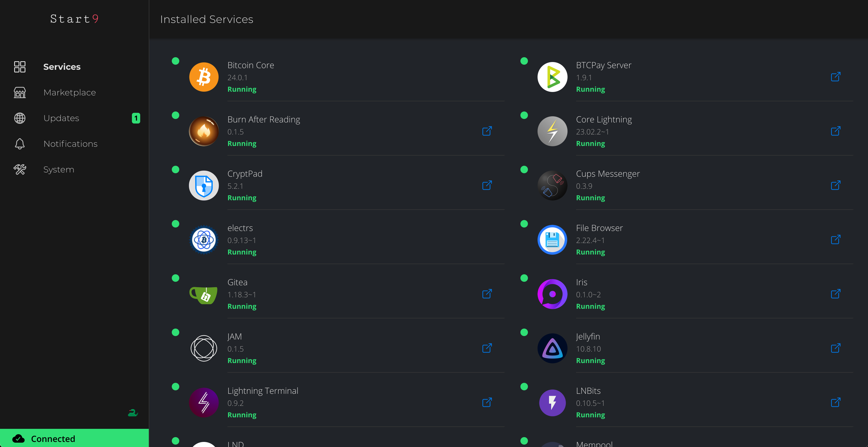This screenshot has height=447, width=868.
Task: Launch BTCPay Server UI via external link
Action: point(836,77)
